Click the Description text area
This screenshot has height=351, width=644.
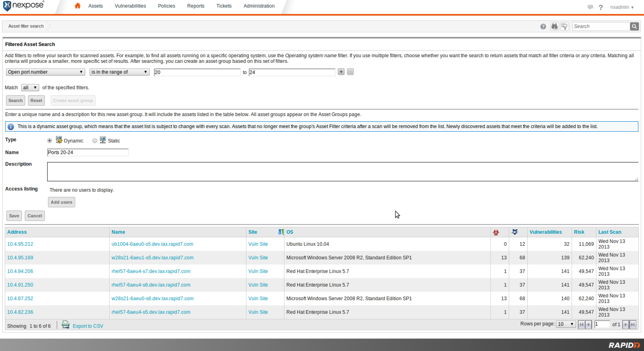tap(342, 172)
